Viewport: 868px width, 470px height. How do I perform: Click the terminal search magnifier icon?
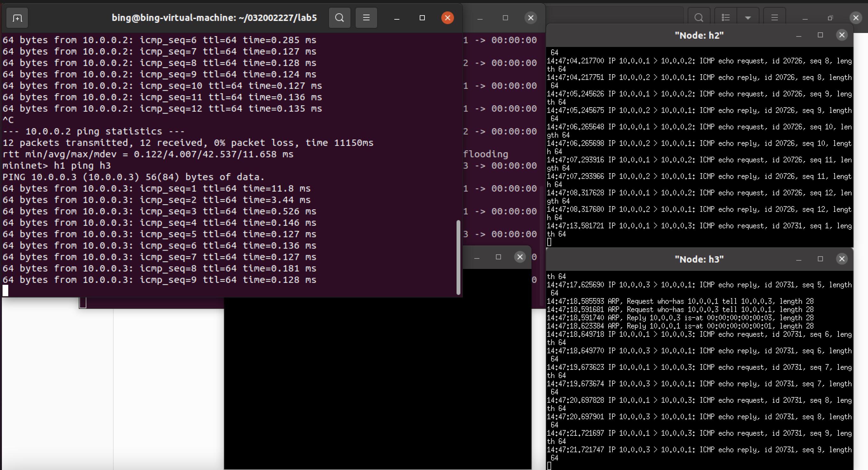click(339, 18)
